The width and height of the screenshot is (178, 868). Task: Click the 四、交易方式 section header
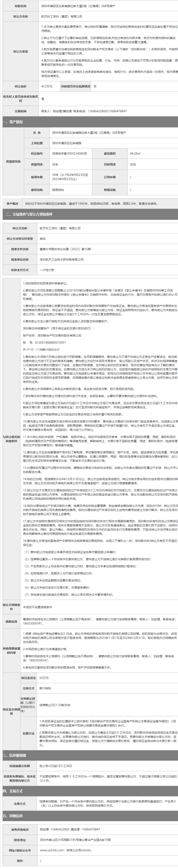click(x=90, y=791)
